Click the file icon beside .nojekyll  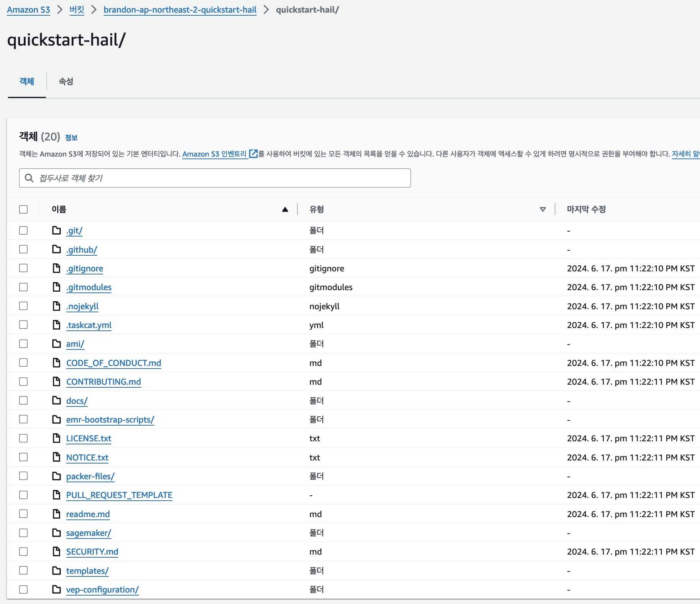coord(57,306)
